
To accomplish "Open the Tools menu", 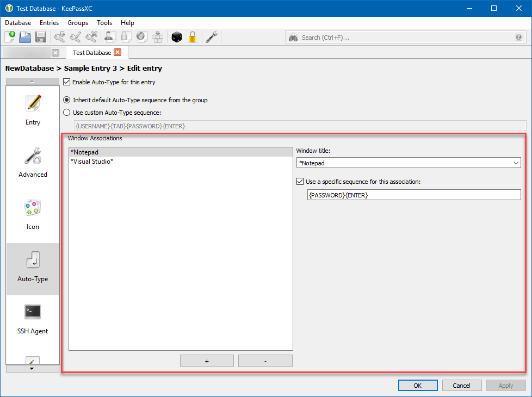I will point(104,23).
